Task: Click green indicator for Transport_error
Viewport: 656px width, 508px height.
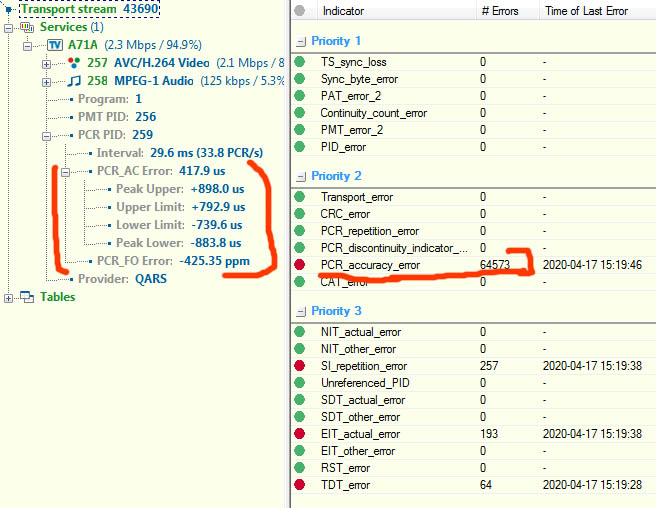Action: click(x=300, y=197)
